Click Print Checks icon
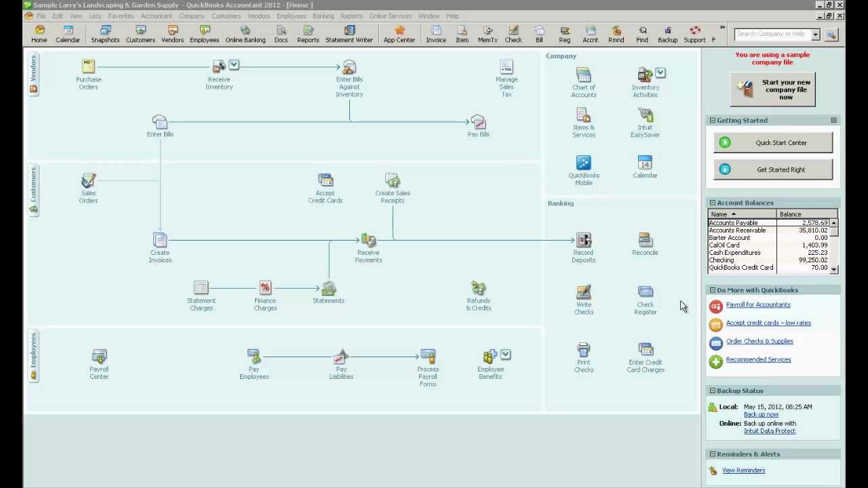This screenshot has width=868, height=488. 583,350
